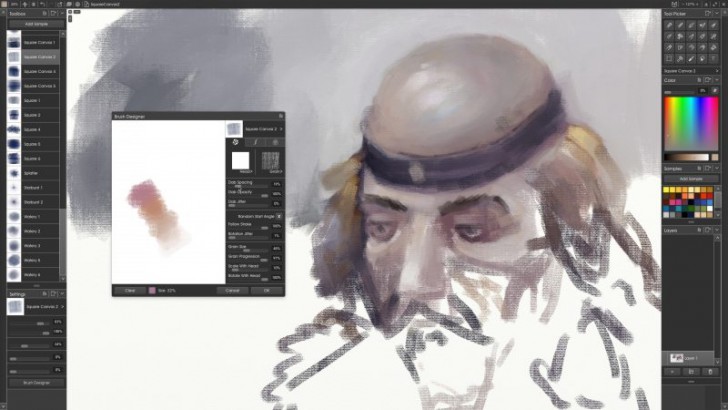
Task: Click the globe icon in the top toolbar
Action: 78,4
